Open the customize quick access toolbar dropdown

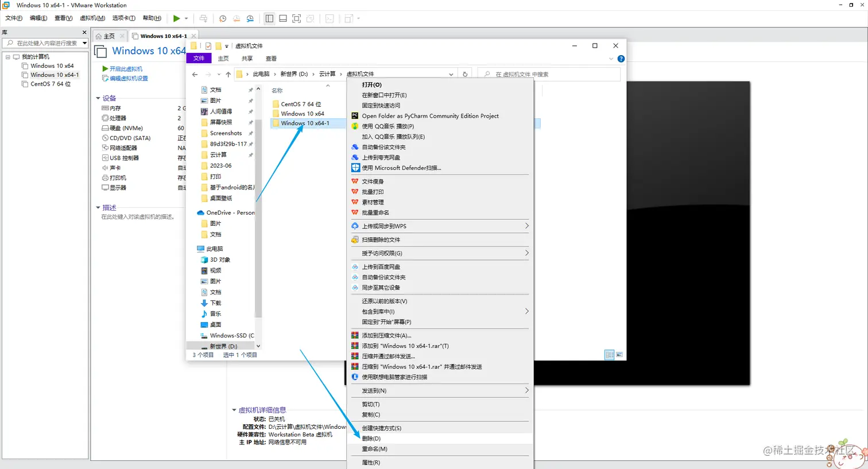(x=227, y=46)
